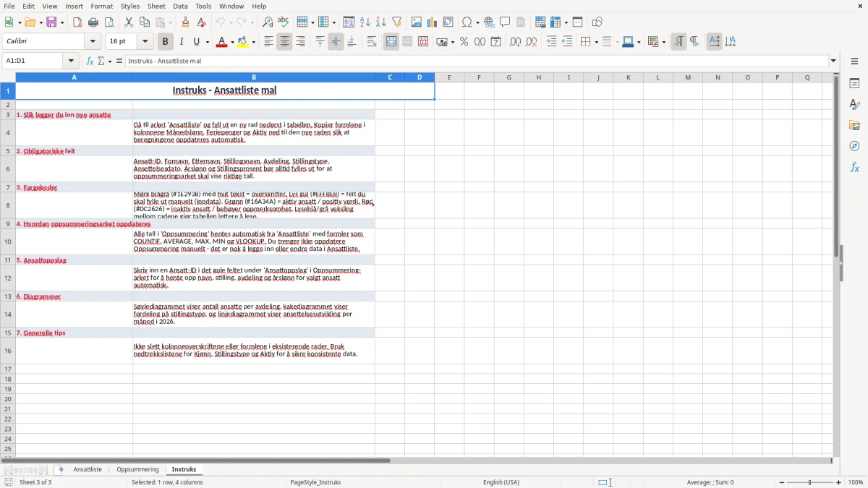
Task: Open the Format menu
Action: 101,6
